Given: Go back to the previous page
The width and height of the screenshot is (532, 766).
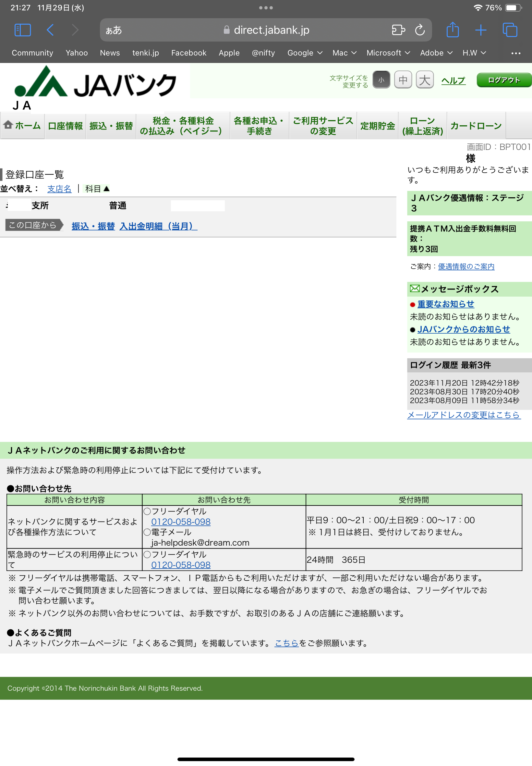Looking at the screenshot, I should coord(50,30).
